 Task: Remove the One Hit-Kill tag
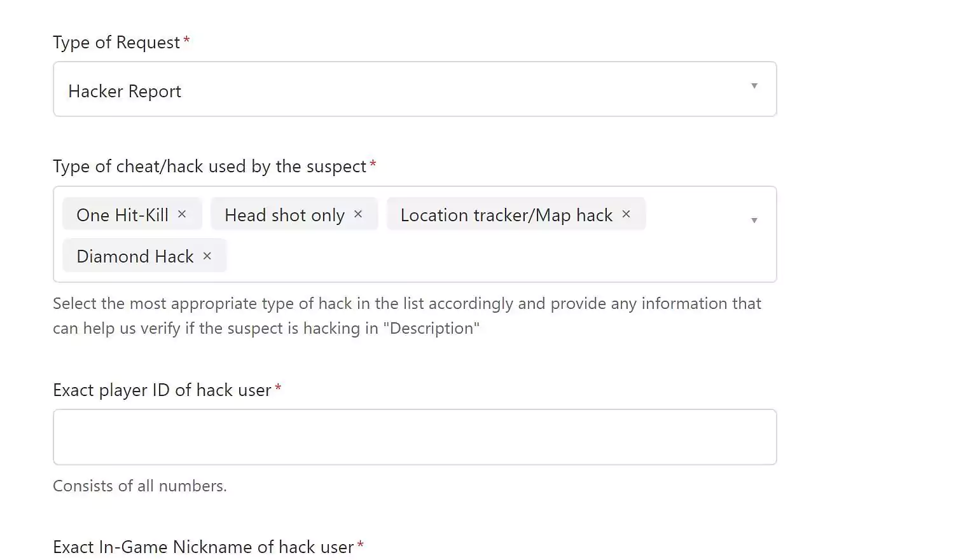[182, 214]
